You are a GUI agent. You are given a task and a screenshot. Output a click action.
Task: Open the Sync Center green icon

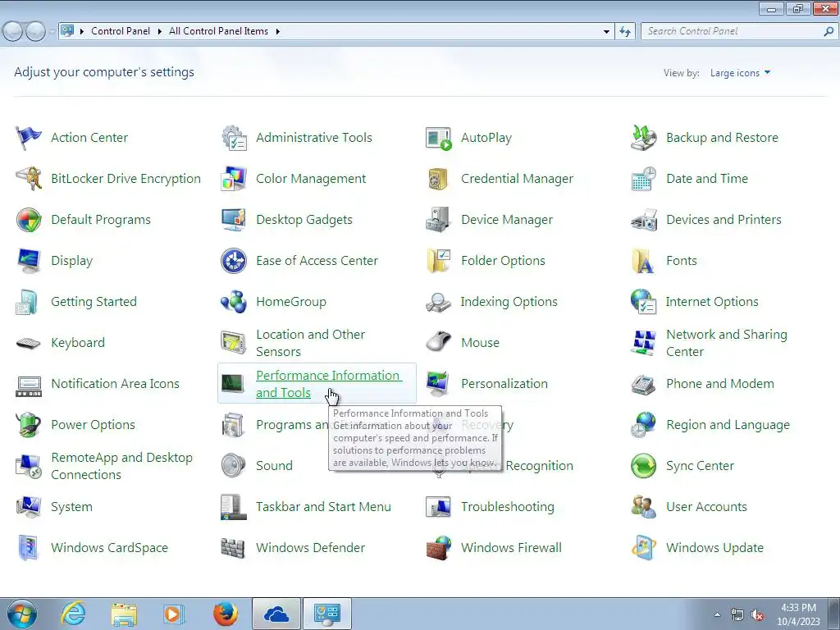643,466
